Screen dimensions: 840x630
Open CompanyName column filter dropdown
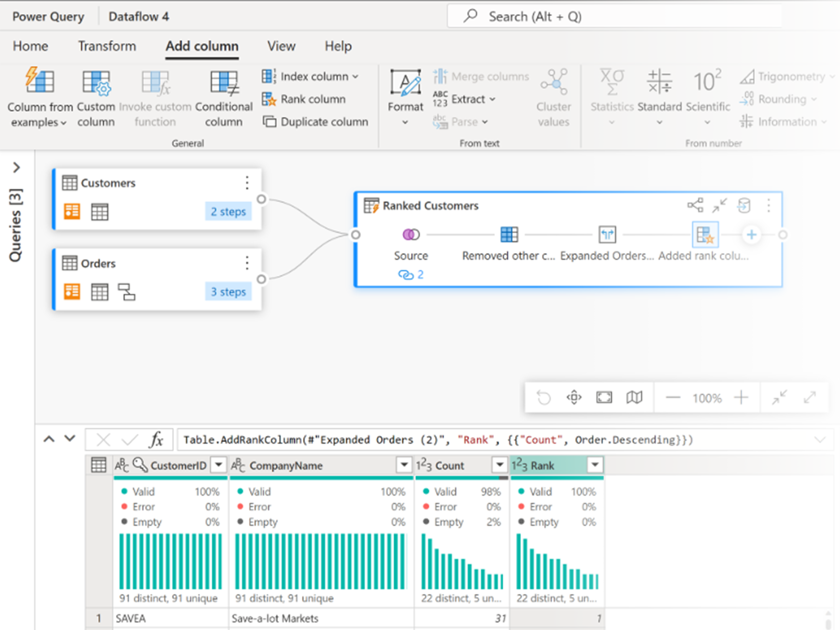pos(404,465)
